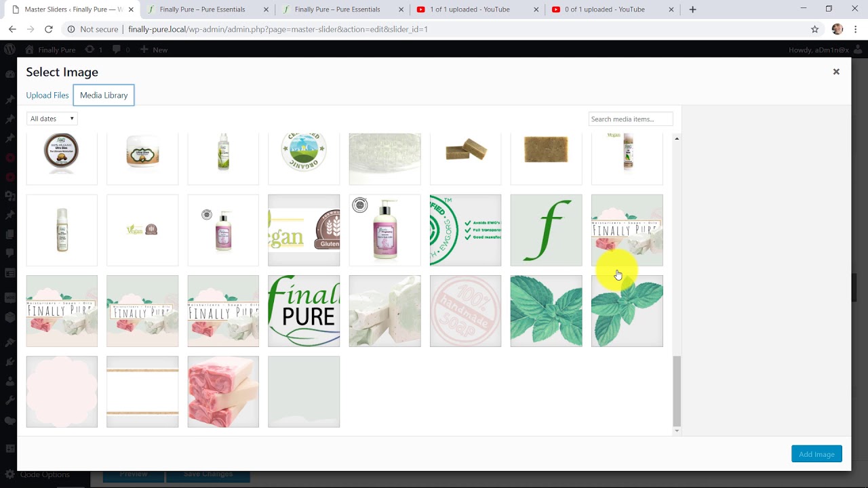This screenshot has height=488, width=868.
Task: Choose the Finally PURE green logo thumbnail
Action: 304,311
